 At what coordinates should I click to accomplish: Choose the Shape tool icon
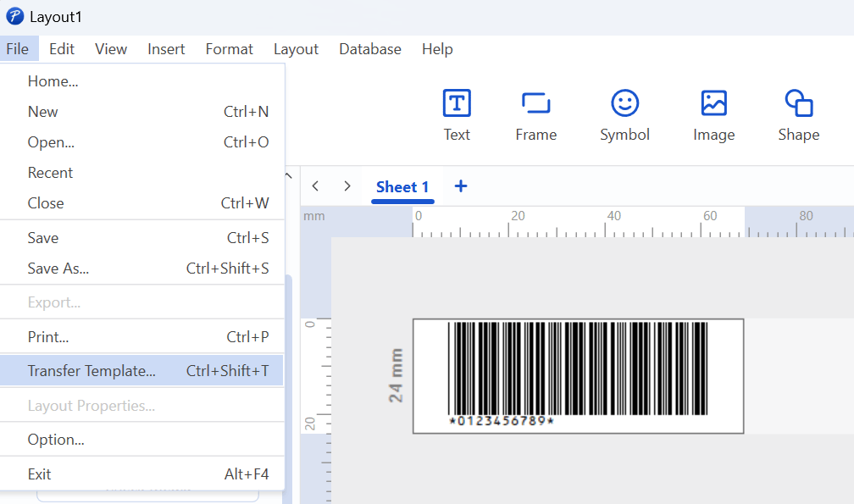(798, 104)
